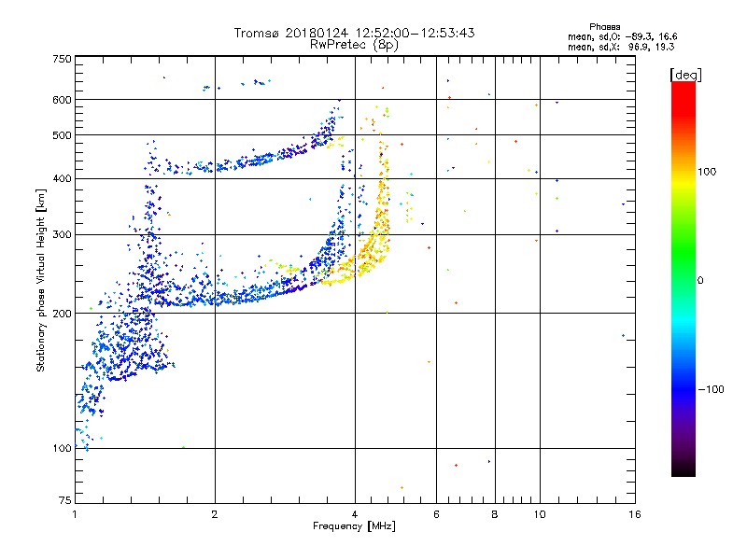
Task: Click 'mean, sd,O: -89.3, 16.6' statistics line
Action: pyautogui.click(x=622, y=36)
